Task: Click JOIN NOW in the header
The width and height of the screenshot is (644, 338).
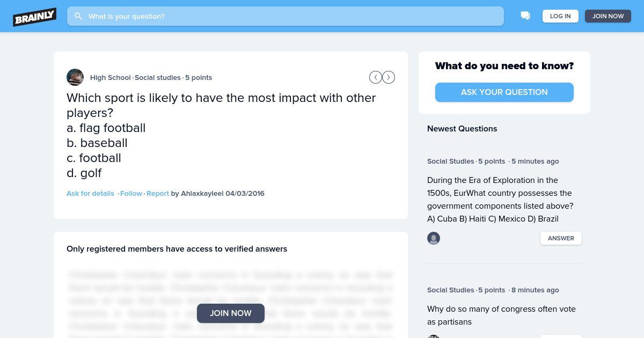Action: (x=608, y=16)
